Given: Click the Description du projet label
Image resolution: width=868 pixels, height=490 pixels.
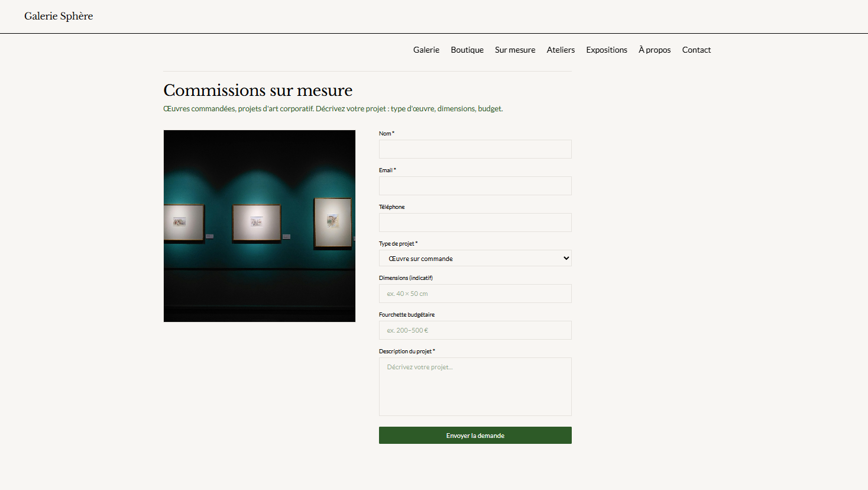Looking at the screenshot, I should (405, 352).
